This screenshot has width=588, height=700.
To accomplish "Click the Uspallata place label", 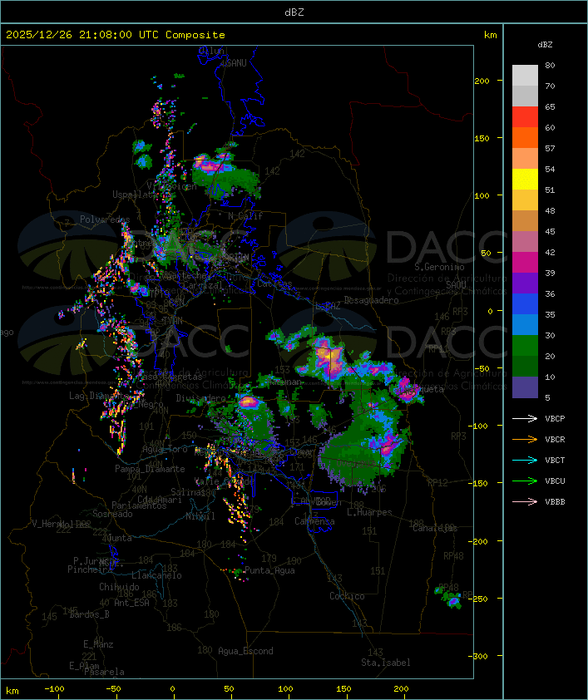I will point(135,195).
